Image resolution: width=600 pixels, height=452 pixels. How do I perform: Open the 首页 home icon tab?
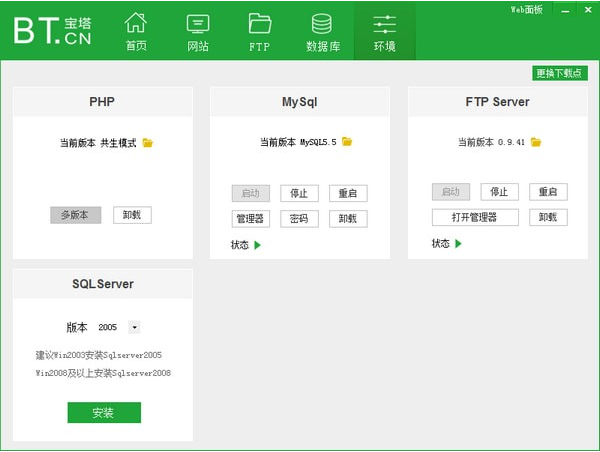pyautogui.click(x=136, y=31)
